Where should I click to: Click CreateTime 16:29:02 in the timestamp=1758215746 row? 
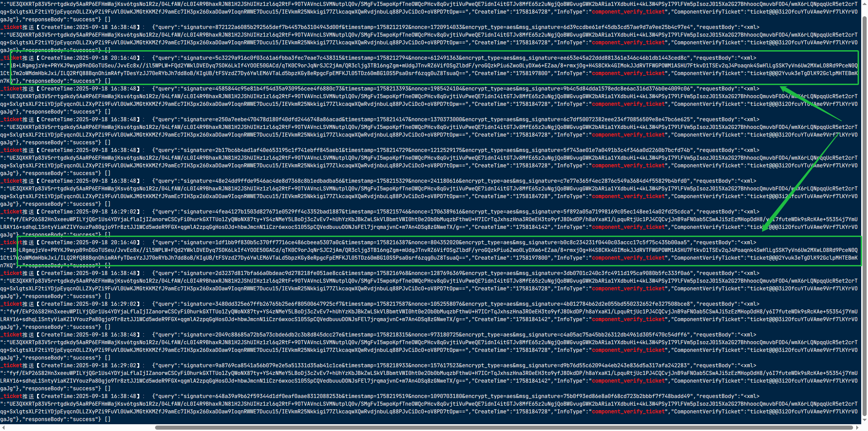pyautogui.click(x=89, y=212)
